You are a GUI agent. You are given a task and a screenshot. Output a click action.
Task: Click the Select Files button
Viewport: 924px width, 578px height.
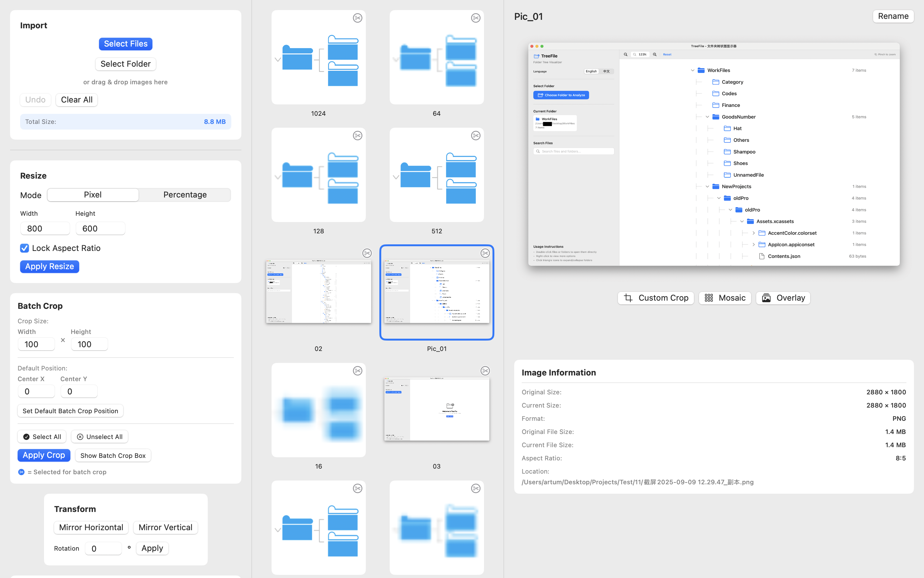[x=125, y=44]
